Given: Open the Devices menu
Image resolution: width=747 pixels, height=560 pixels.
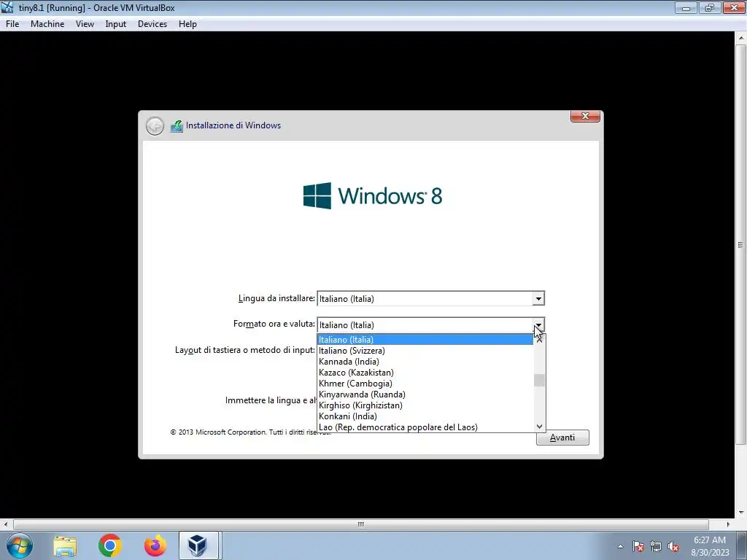Looking at the screenshot, I should pyautogui.click(x=152, y=24).
